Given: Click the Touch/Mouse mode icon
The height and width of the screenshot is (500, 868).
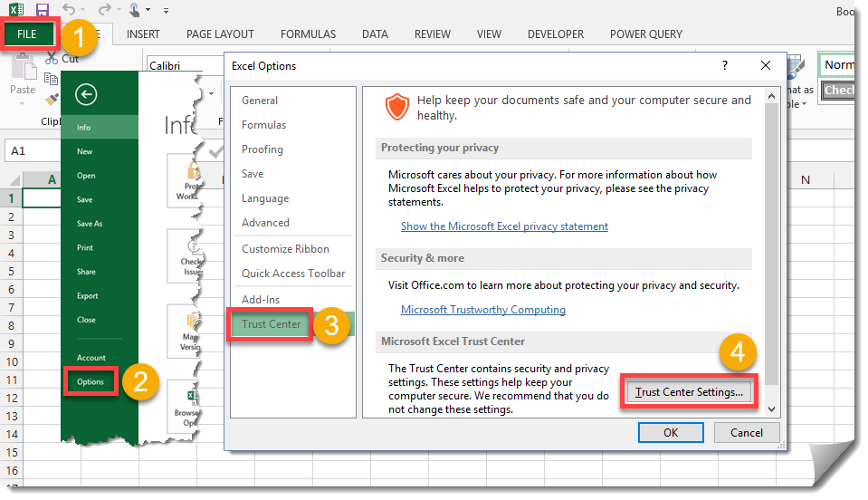Looking at the screenshot, I should [x=135, y=9].
